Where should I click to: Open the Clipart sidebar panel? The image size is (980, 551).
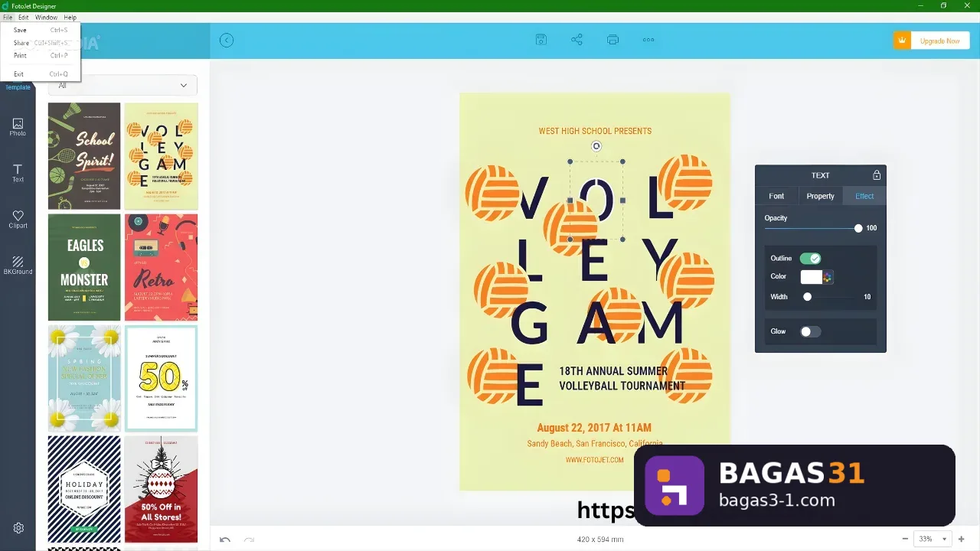pos(18,220)
